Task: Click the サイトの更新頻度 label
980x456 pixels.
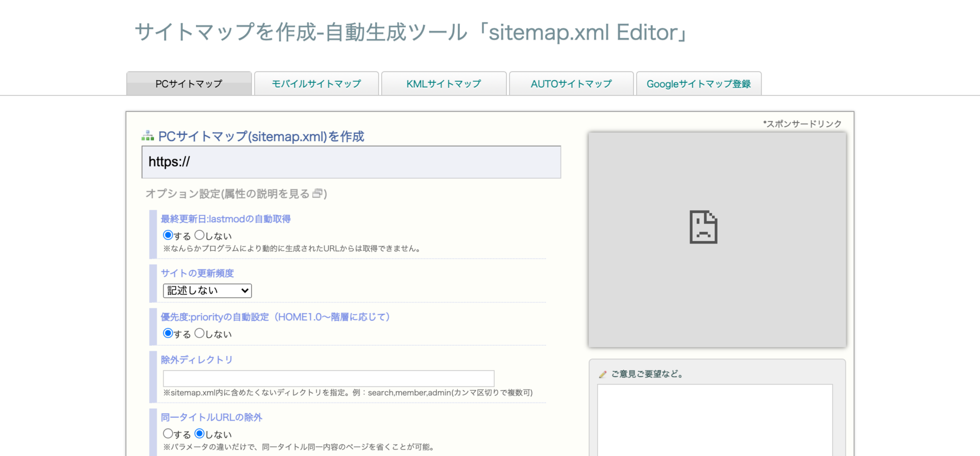Action: click(197, 273)
